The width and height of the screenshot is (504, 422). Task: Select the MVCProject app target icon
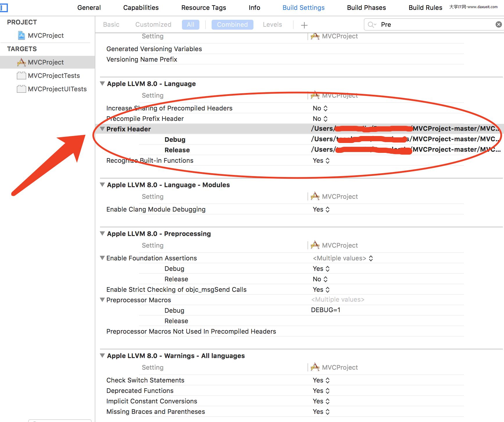coord(22,62)
